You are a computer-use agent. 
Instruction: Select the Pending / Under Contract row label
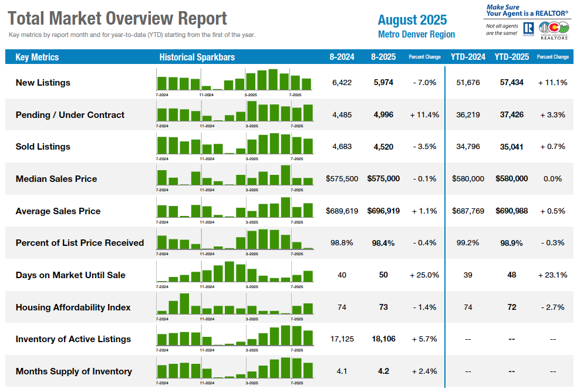point(70,115)
